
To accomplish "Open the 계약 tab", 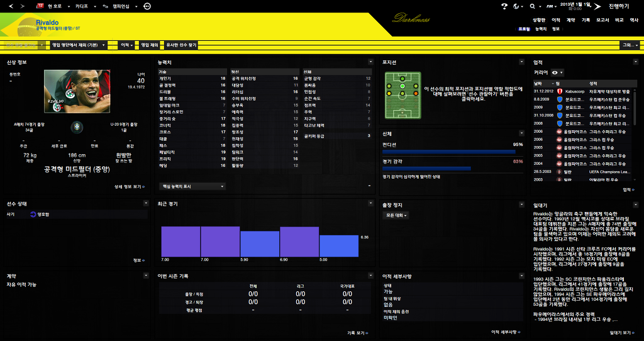I will [570, 20].
